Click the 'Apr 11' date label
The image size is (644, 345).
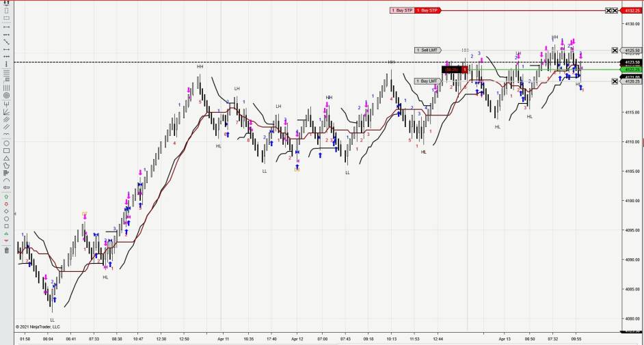pos(224,340)
